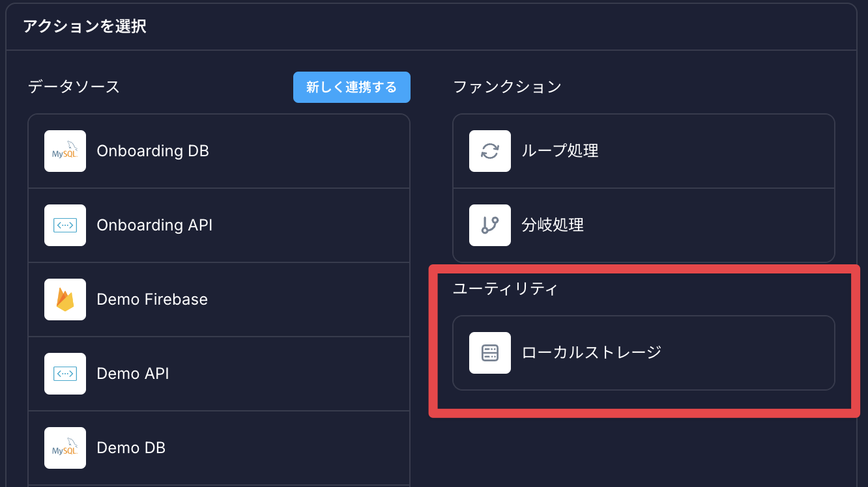The height and width of the screenshot is (487, 868).
Task: Click the Firebase flame icon
Action: tap(65, 299)
